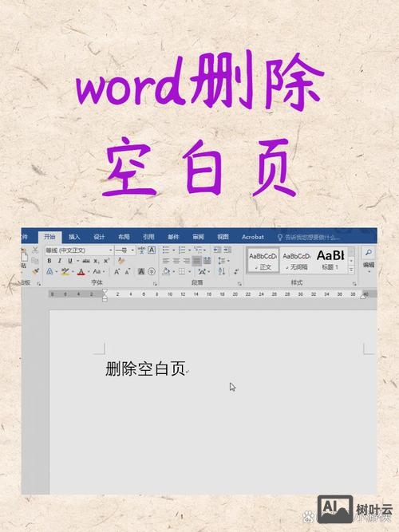Activate the Format Painter brush
The image size is (399, 532).
[36, 271]
